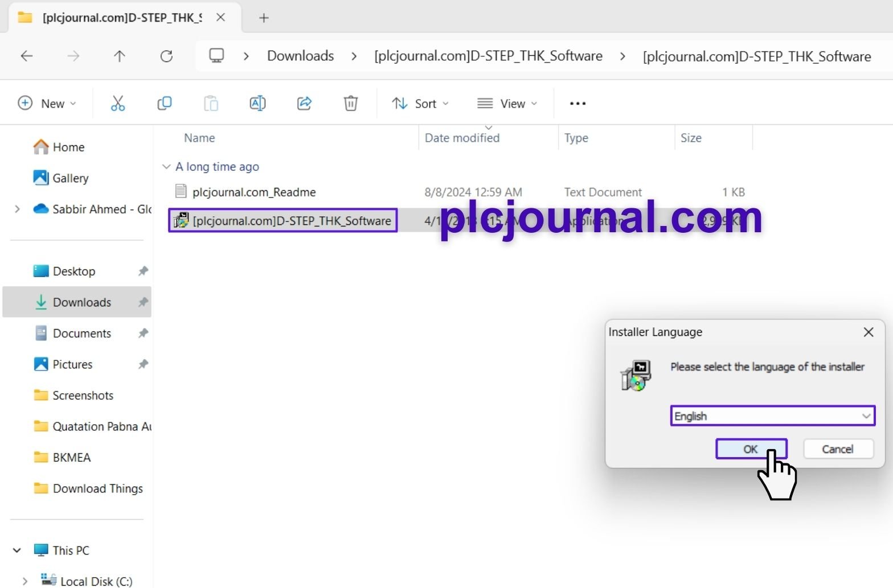Unpin Pictures using its pin icon
893x588 pixels.
[143, 364]
